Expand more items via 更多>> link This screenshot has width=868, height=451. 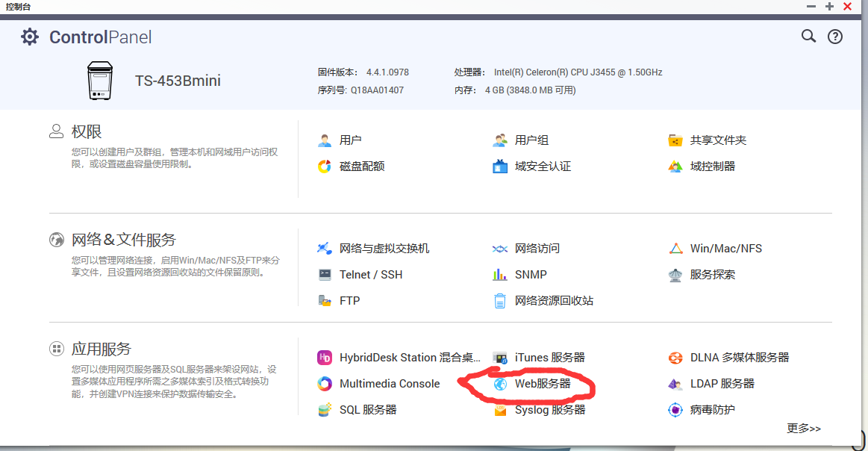click(804, 429)
